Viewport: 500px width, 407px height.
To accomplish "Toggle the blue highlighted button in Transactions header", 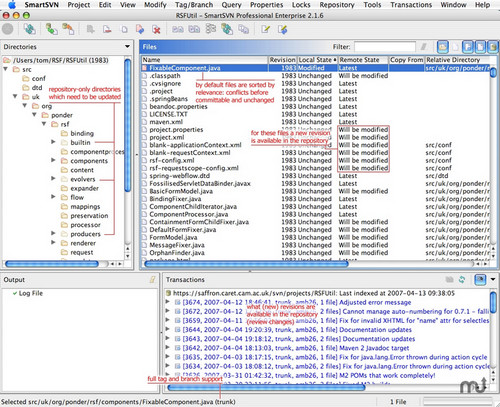I will tap(480, 279).
